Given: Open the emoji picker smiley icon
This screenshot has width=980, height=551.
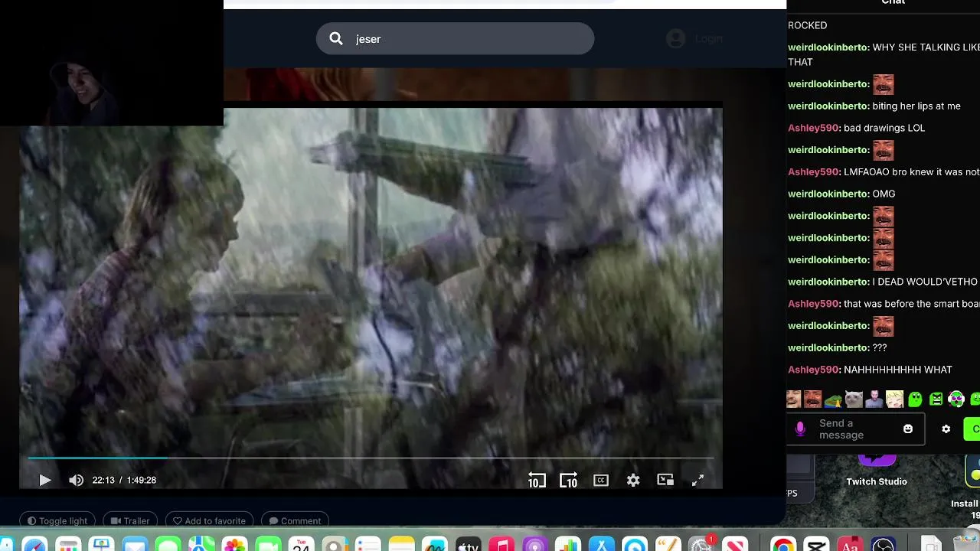Looking at the screenshot, I should 908,429.
